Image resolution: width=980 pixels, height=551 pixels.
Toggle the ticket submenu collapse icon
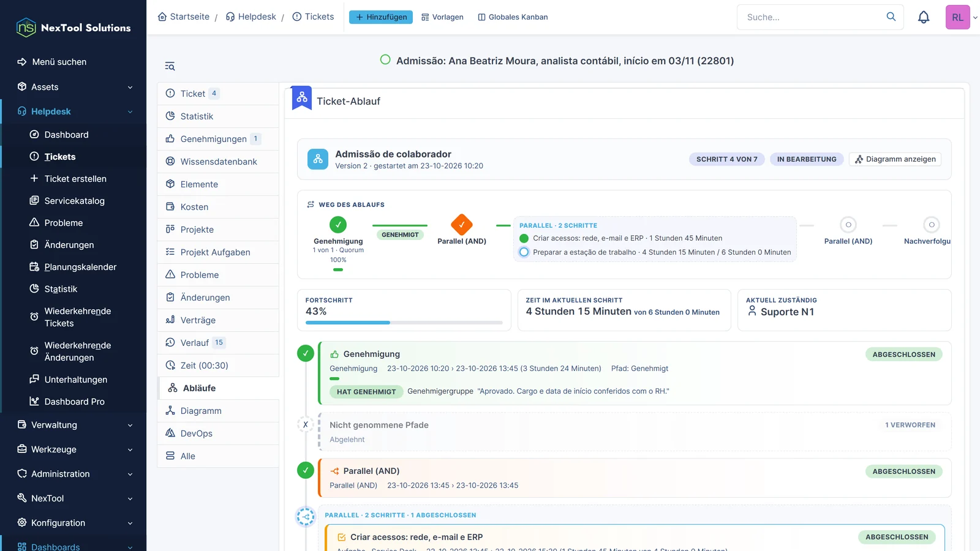pyautogui.click(x=170, y=66)
